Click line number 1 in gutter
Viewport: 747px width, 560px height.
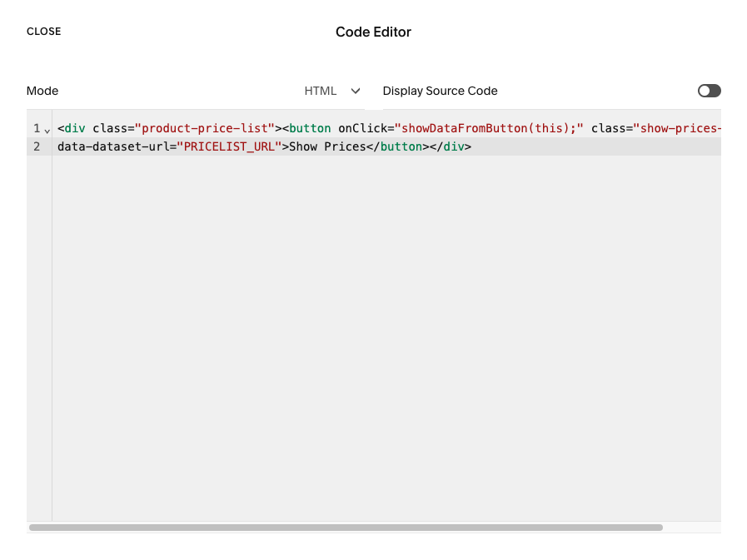point(37,128)
